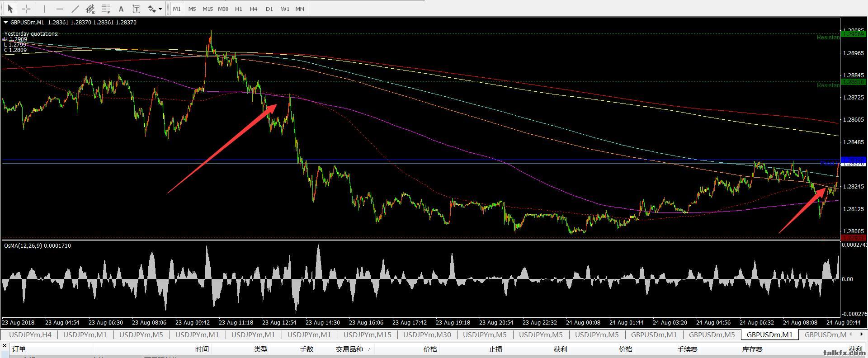Sort by 手数 column header
The height and width of the screenshot is (358, 868).
click(x=307, y=349)
